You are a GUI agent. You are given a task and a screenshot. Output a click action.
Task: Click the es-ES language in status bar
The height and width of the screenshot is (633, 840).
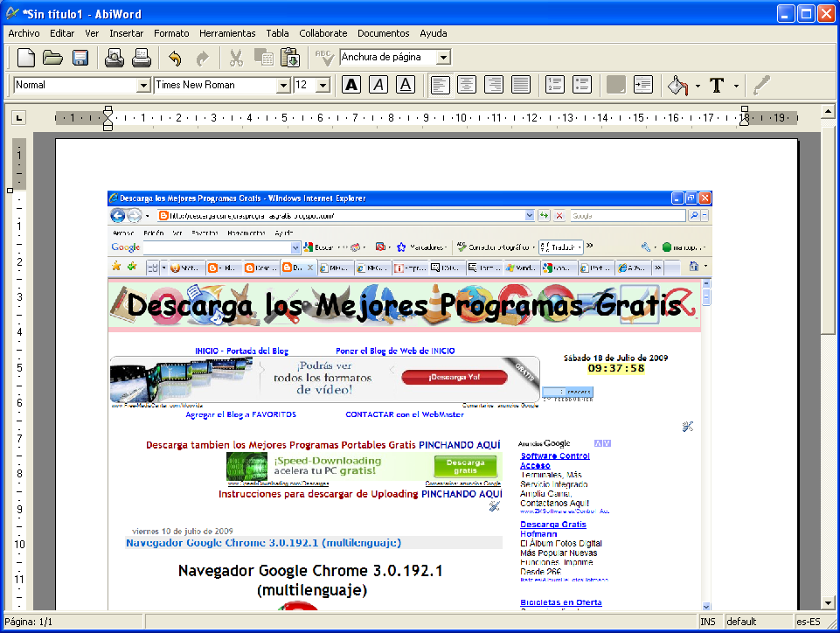pos(809,622)
